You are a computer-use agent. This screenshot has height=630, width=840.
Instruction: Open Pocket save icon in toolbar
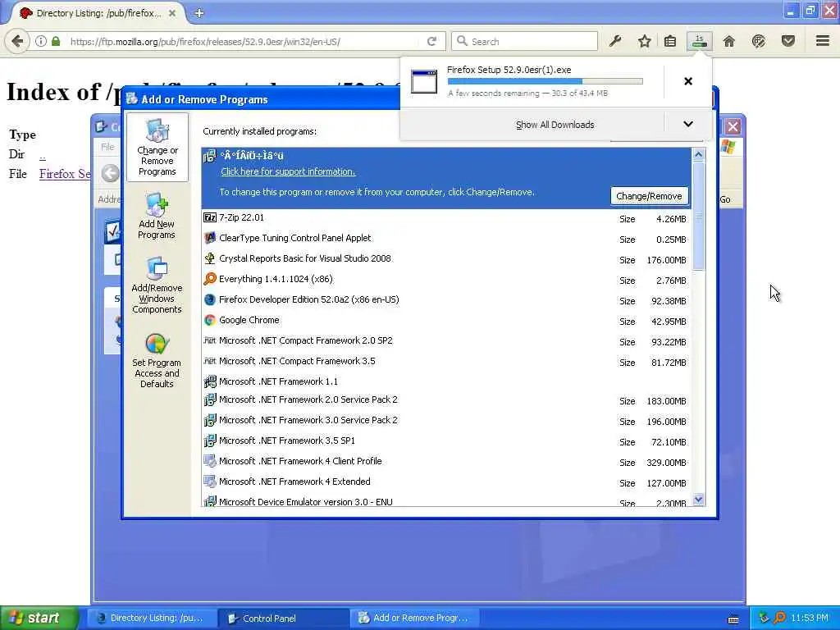[788, 41]
